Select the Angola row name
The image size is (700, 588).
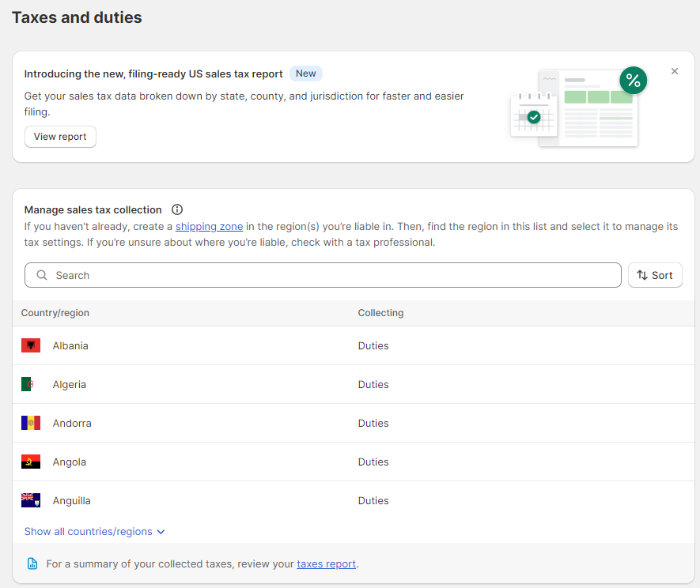coord(69,462)
